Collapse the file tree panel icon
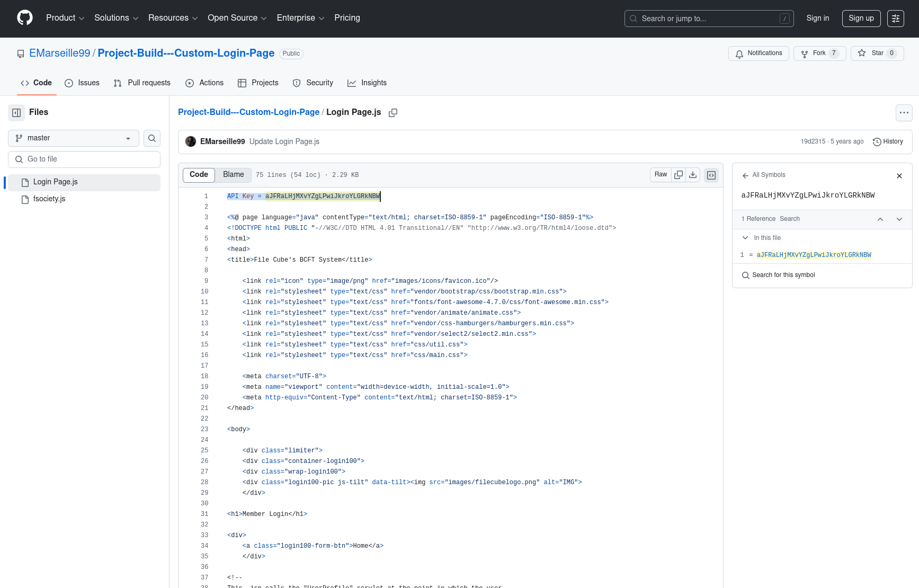This screenshot has width=919, height=588. click(16, 112)
